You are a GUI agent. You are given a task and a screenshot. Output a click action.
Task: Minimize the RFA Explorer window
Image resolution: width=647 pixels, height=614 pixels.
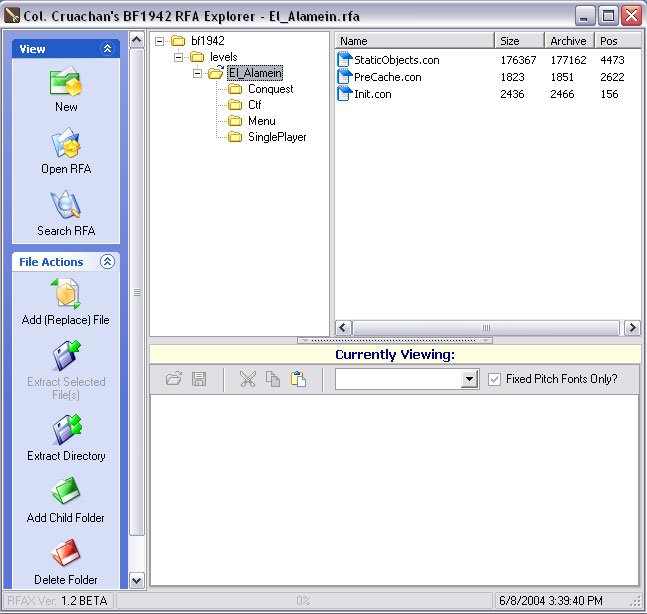tap(585, 16)
